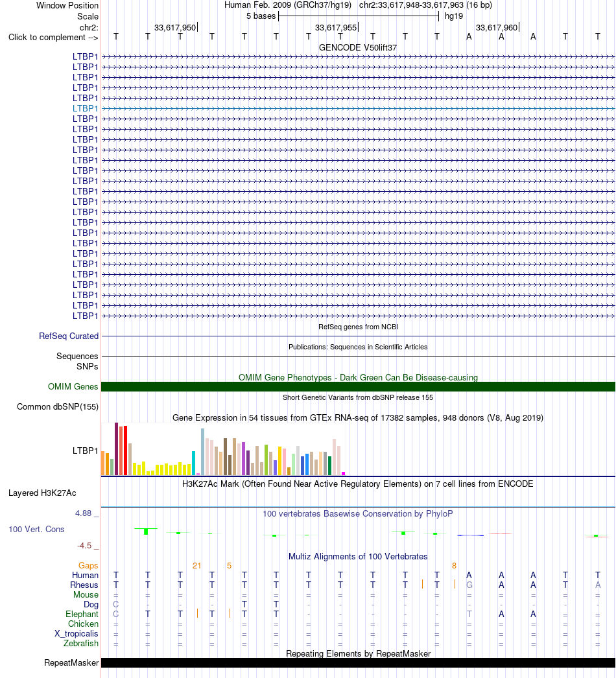Open the RefSeq Curated track label
Image resolution: width=616 pixels, height=678 pixels.
(x=69, y=336)
